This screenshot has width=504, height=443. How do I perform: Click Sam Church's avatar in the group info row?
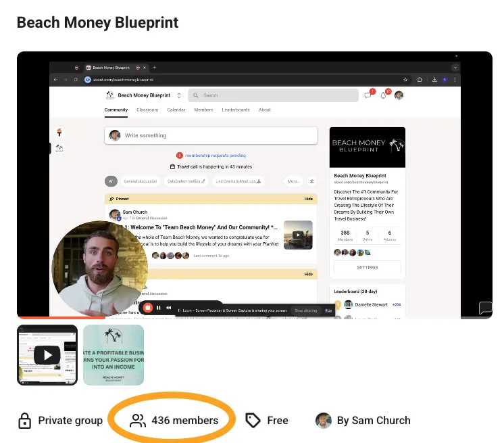[x=324, y=421]
